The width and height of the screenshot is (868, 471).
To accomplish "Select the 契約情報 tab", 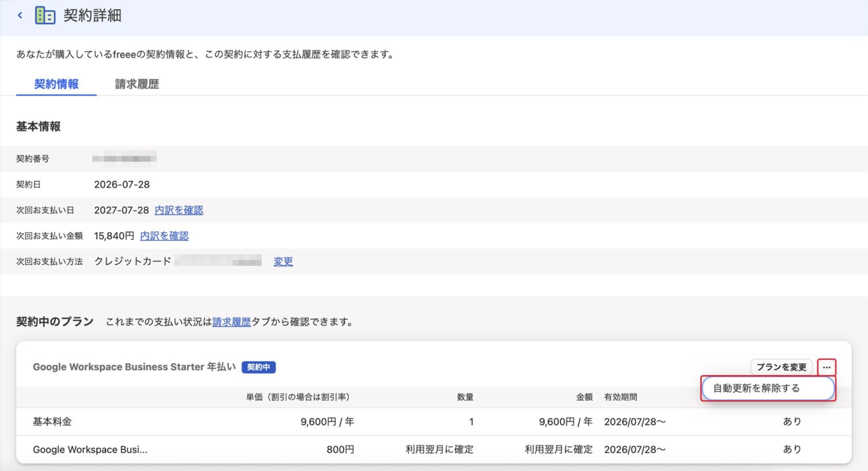I will 56,84.
